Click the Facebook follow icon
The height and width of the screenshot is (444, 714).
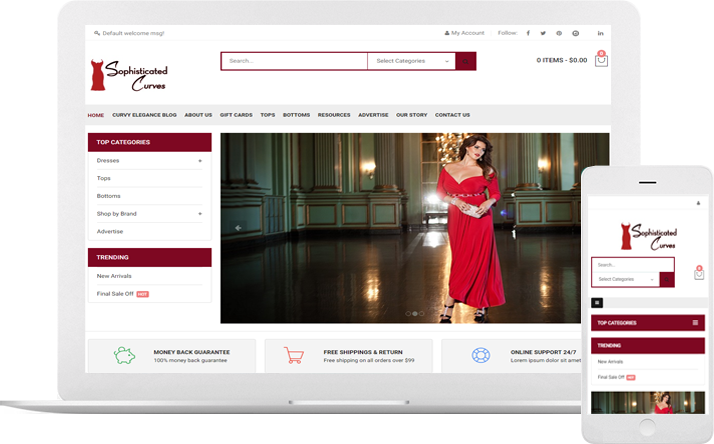[x=529, y=33]
